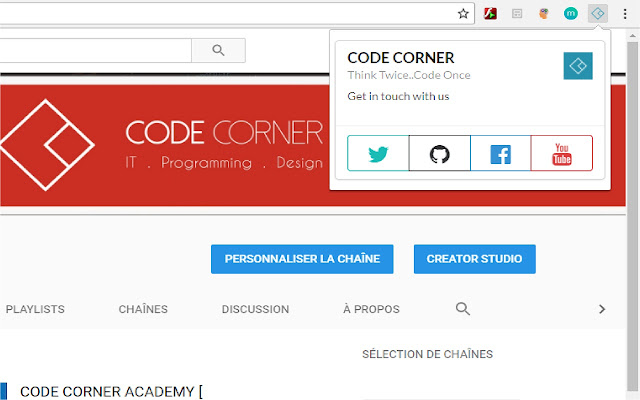The image size is (640, 400).
Task: Switch to the PLAYLISTS tab
Action: pos(35,309)
